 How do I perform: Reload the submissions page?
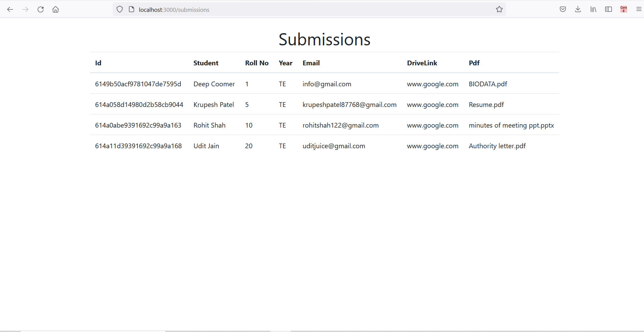coord(41,9)
